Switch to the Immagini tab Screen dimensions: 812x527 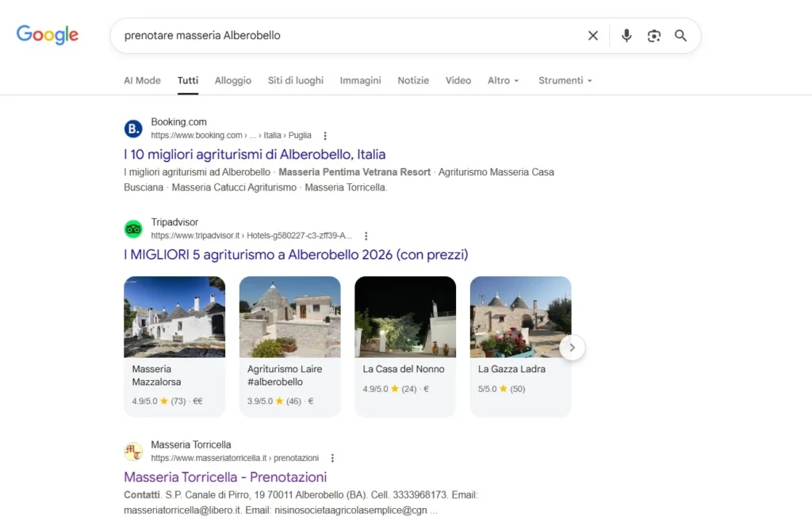[x=361, y=80]
